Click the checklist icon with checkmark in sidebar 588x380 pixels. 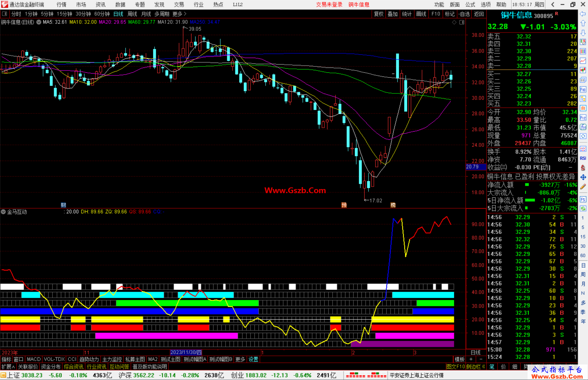[583, 42]
